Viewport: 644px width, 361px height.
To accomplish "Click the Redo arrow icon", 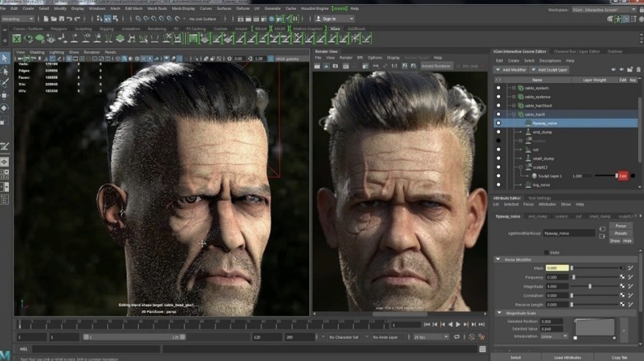I will pyautogui.click(x=77, y=19).
